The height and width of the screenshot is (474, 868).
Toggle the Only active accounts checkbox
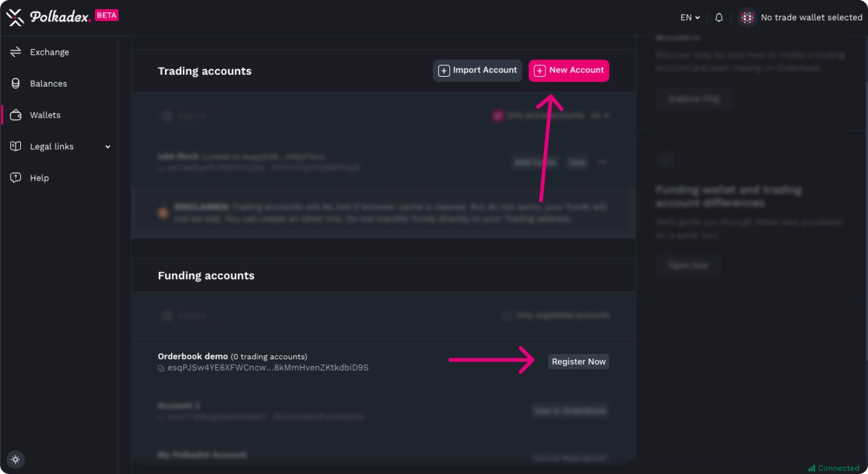pos(498,116)
